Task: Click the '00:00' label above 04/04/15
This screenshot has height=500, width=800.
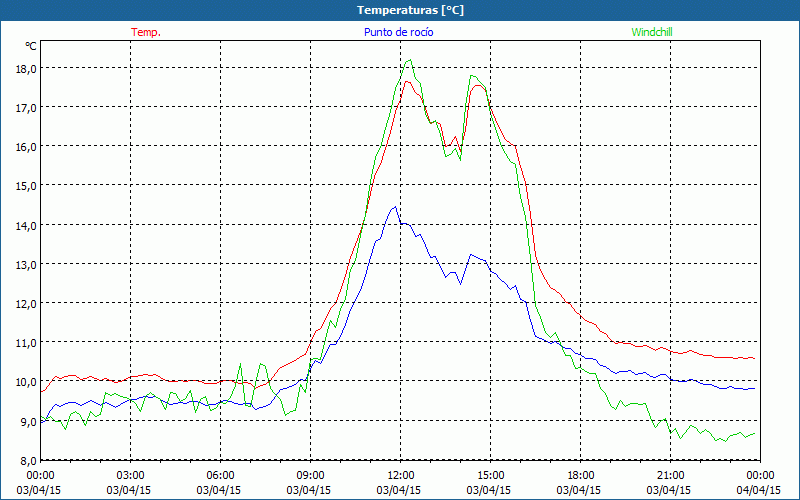Action: [x=760, y=476]
